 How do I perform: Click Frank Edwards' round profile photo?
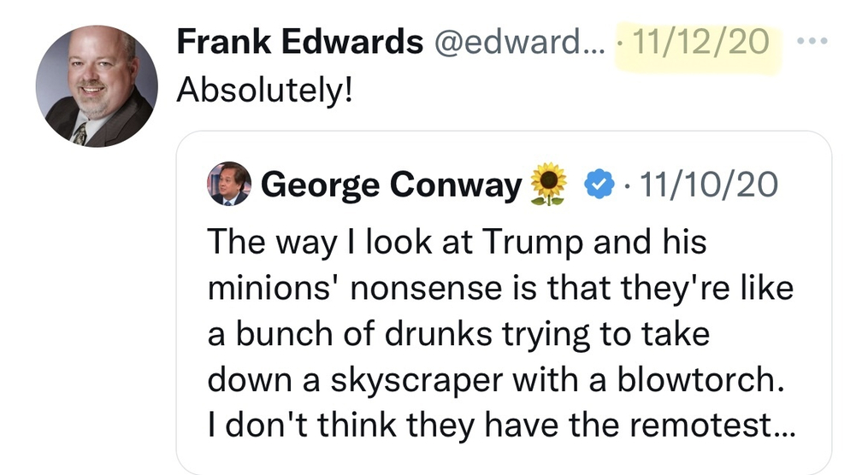(x=97, y=86)
